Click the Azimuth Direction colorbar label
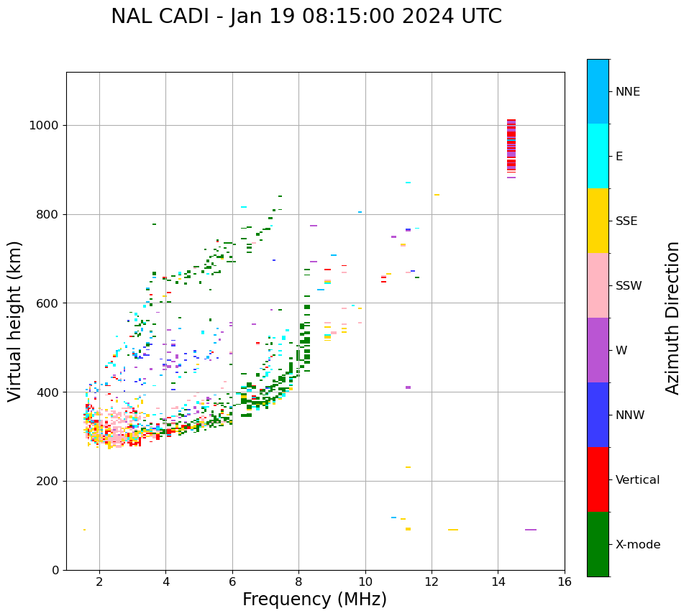Screen dimensions: 689x616 (x=672, y=318)
